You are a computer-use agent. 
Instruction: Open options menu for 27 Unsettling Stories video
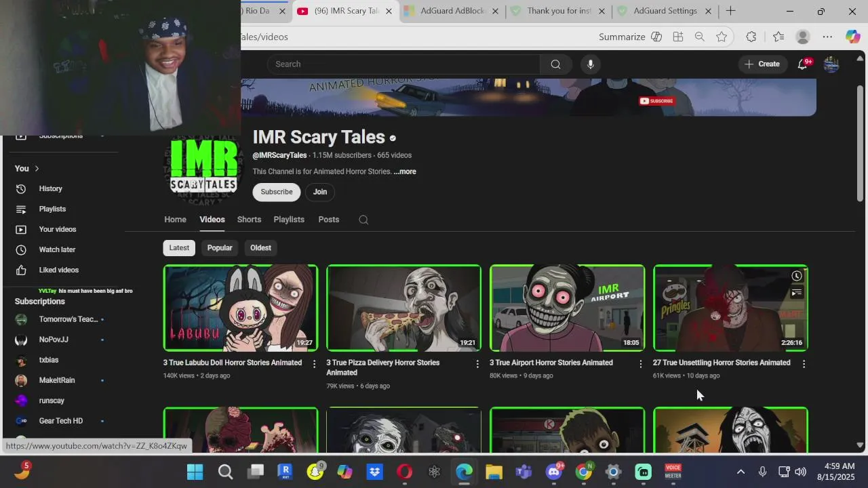pyautogui.click(x=804, y=364)
